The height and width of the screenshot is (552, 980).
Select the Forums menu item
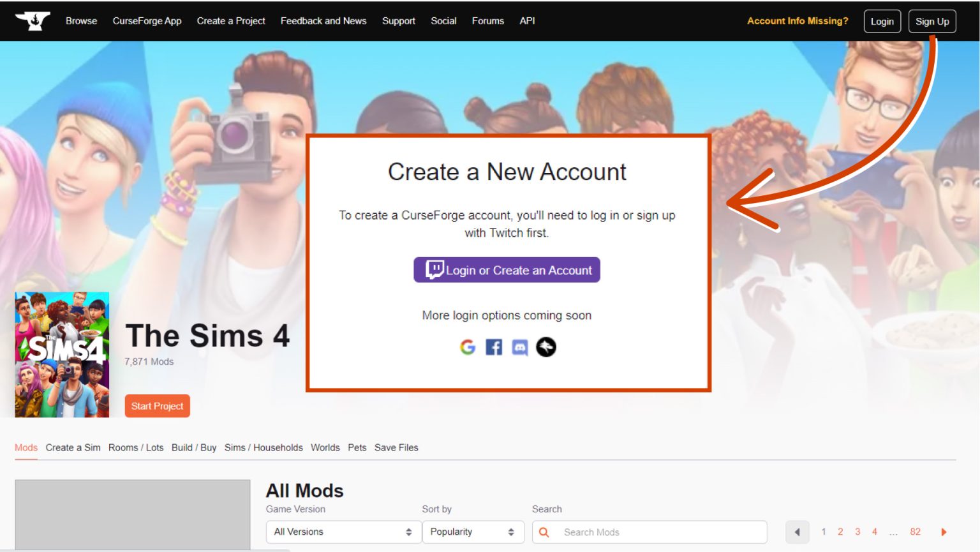(x=487, y=20)
